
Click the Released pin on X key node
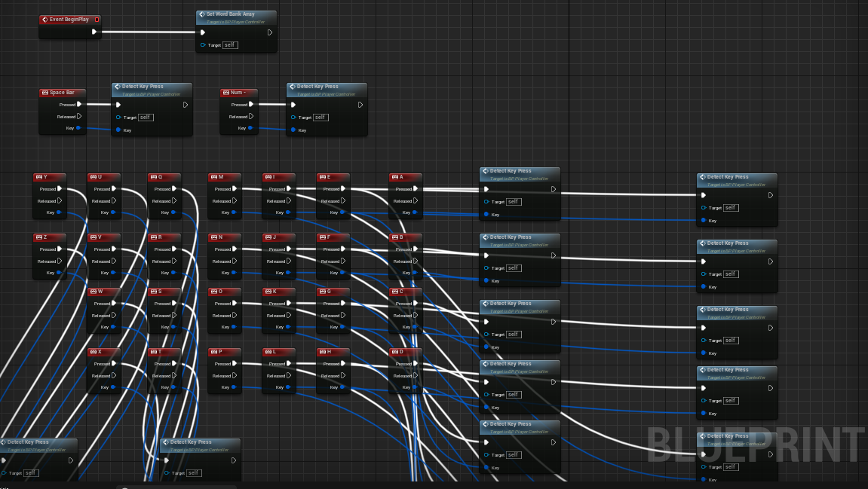[x=113, y=375]
